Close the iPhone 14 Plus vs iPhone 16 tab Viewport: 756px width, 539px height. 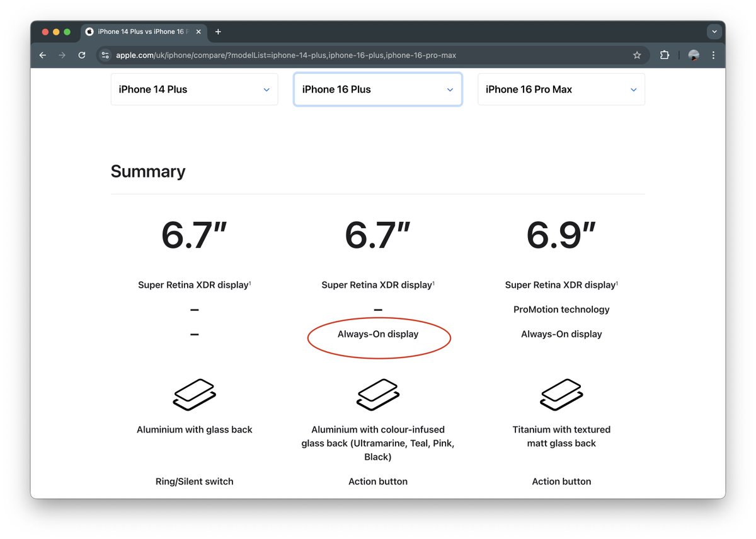(x=198, y=32)
